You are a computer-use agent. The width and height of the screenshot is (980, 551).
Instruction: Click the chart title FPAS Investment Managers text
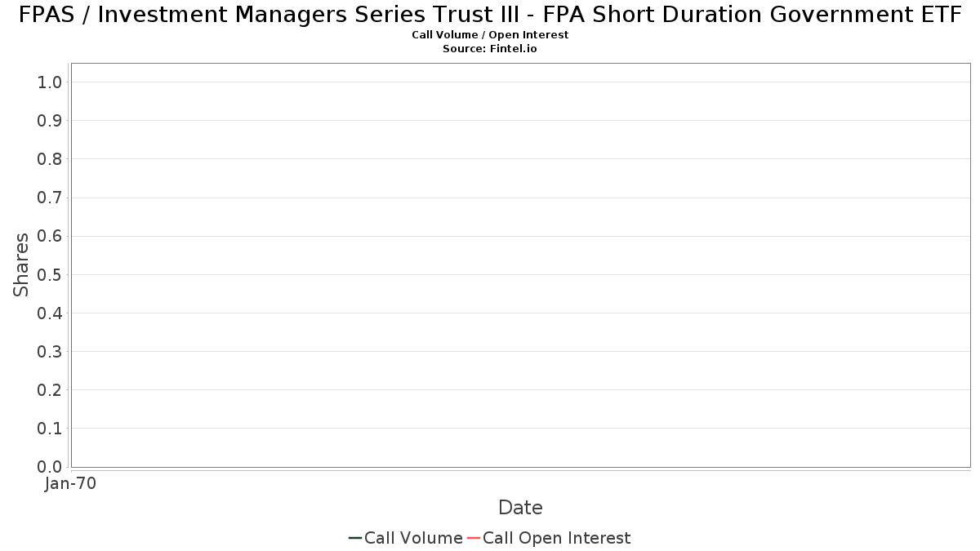(490, 15)
